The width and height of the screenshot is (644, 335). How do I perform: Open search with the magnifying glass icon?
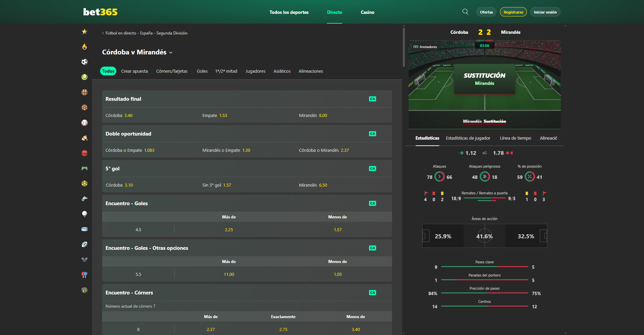pos(465,12)
